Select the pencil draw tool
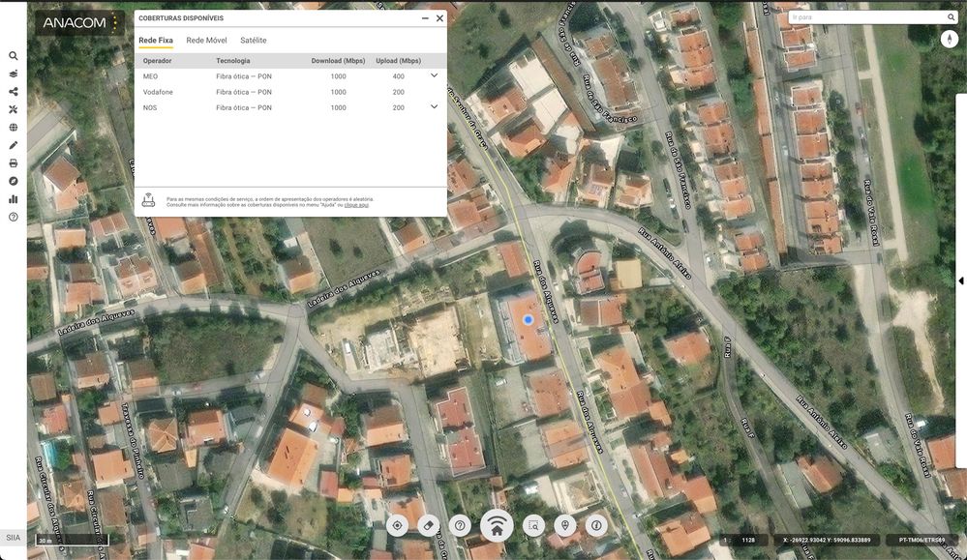 [14, 145]
